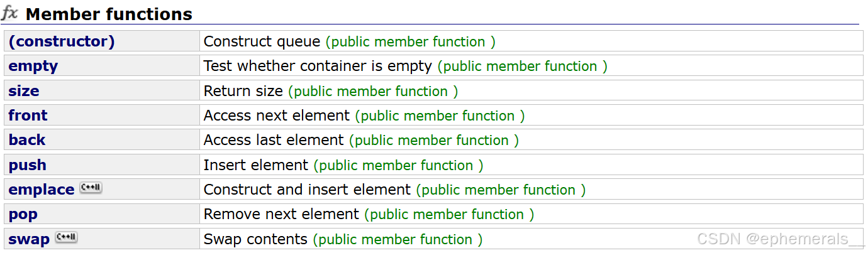The width and height of the screenshot is (868, 253).
Task: Click the Member functions heading
Action: pyautogui.click(x=109, y=14)
